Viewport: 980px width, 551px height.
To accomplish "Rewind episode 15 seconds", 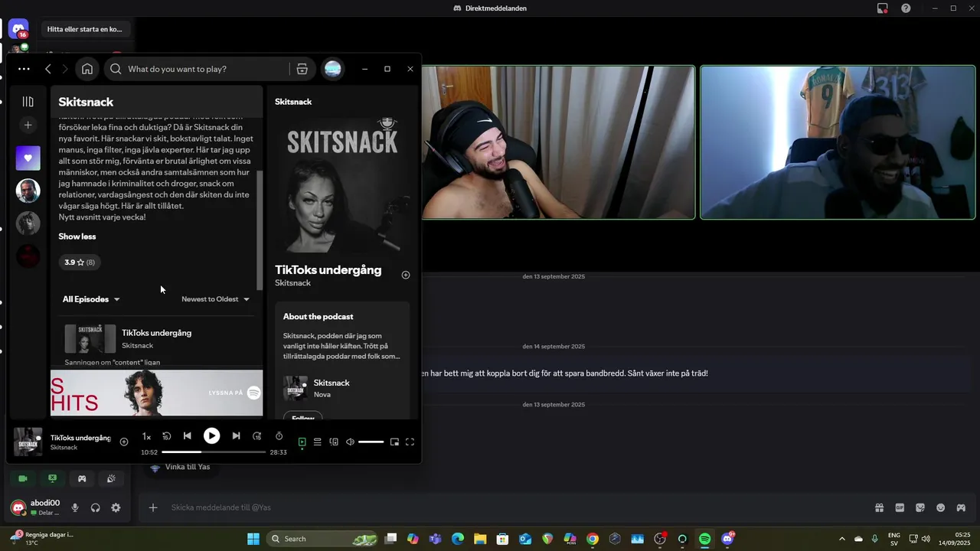I will point(166,436).
